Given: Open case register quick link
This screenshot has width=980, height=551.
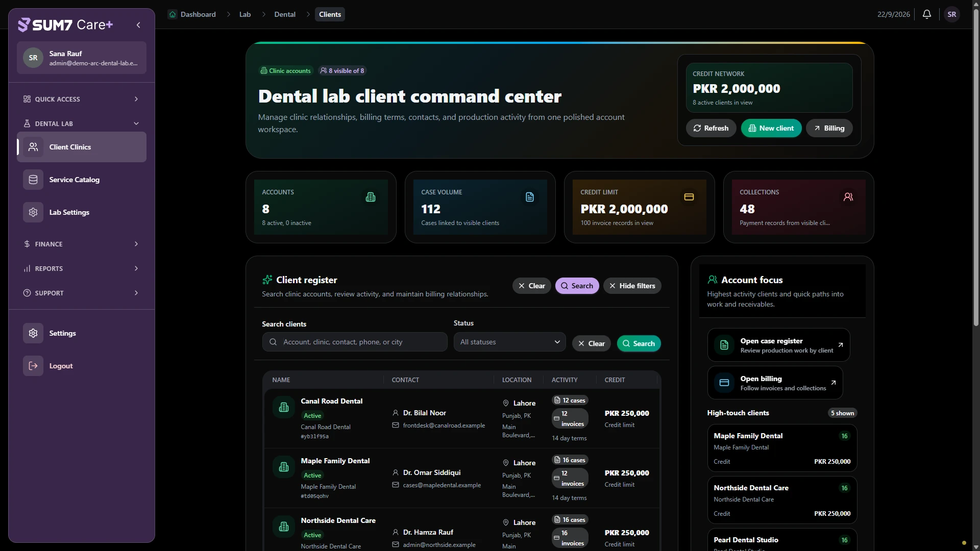Looking at the screenshot, I should coord(778,345).
